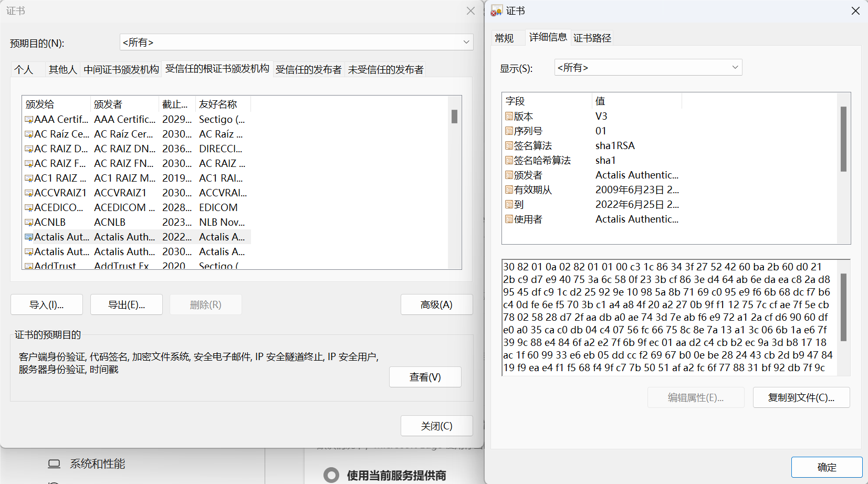
Task: Click the 有效期从 field icon
Action: pos(509,190)
